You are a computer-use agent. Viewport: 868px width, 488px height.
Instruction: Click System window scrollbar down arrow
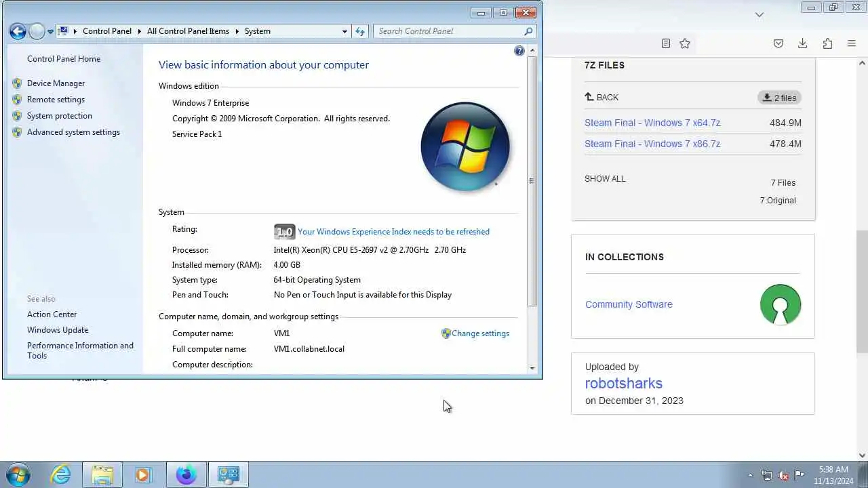coord(532,369)
